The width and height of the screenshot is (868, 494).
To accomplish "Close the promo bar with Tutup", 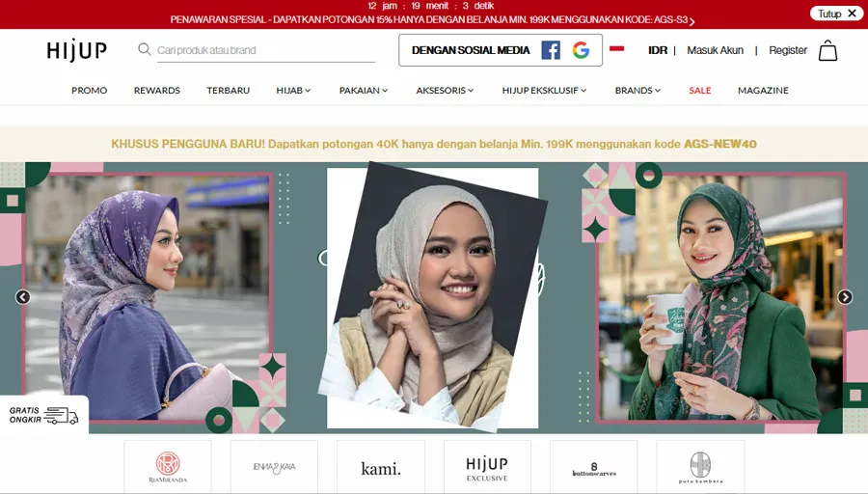I will point(836,14).
